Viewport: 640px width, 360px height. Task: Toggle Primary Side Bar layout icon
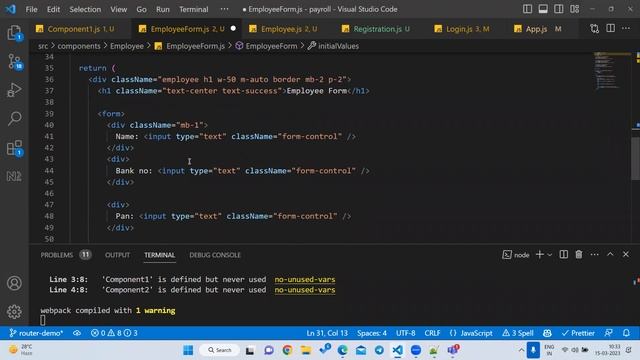click(x=527, y=9)
